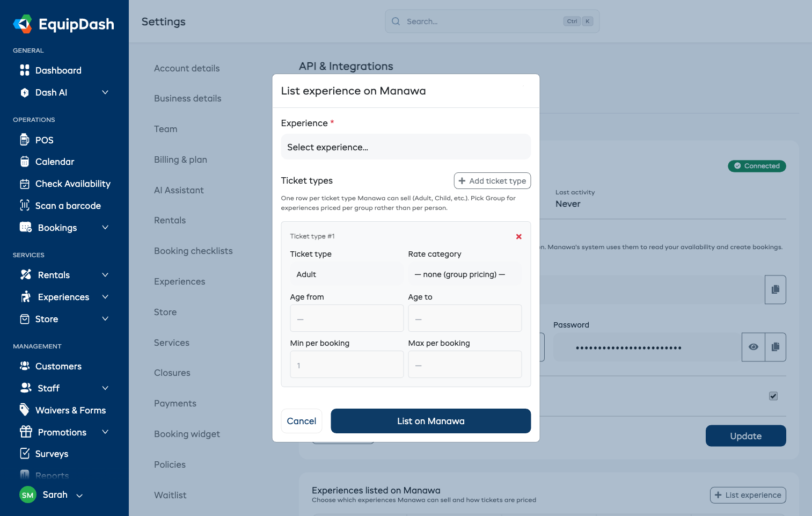Click the List on Manawa button
812x516 pixels.
(431, 421)
